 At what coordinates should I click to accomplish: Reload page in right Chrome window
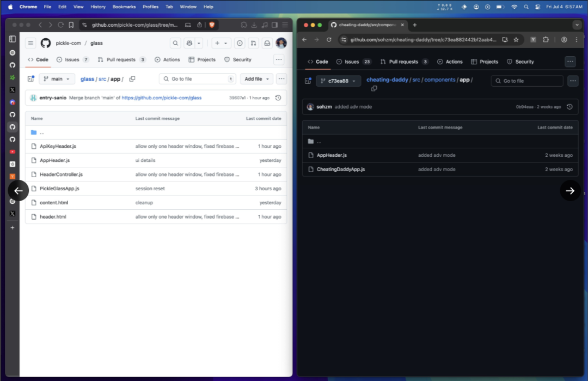point(329,39)
